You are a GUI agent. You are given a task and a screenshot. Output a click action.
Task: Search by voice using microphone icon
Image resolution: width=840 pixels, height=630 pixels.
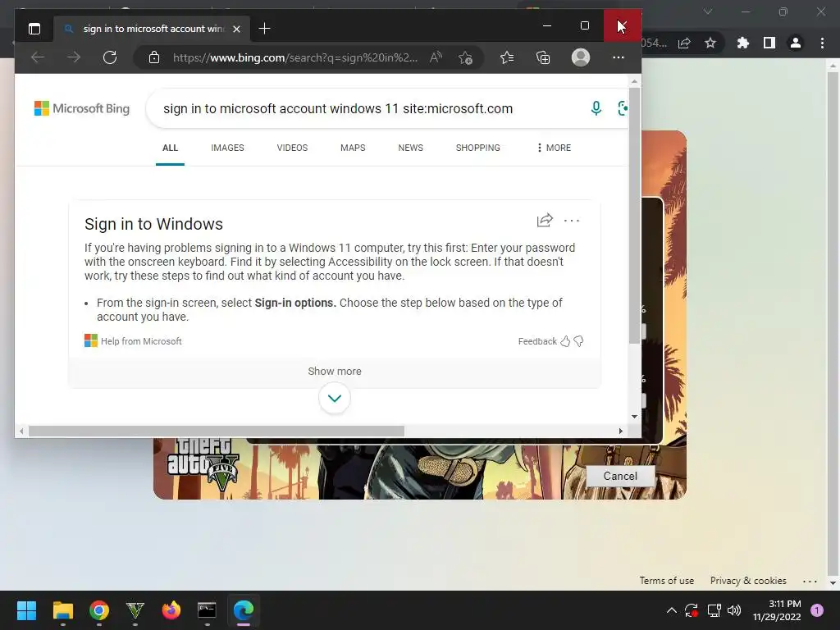pyautogui.click(x=596, y=108)
